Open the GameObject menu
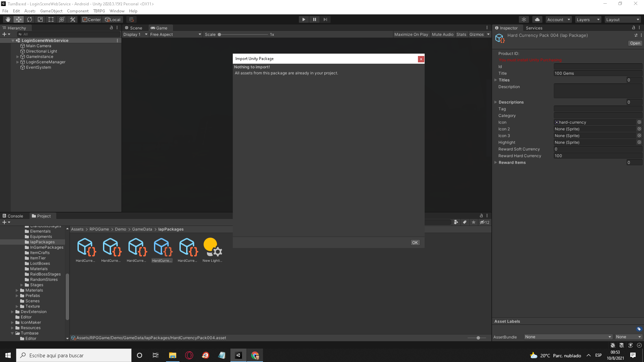This screenshot has height=362, width=644. click(51, 11)
